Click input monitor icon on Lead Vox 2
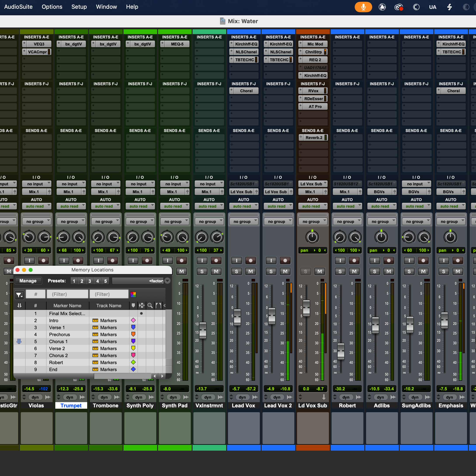This screenshot has width=476, height=476. coord(271,261)
